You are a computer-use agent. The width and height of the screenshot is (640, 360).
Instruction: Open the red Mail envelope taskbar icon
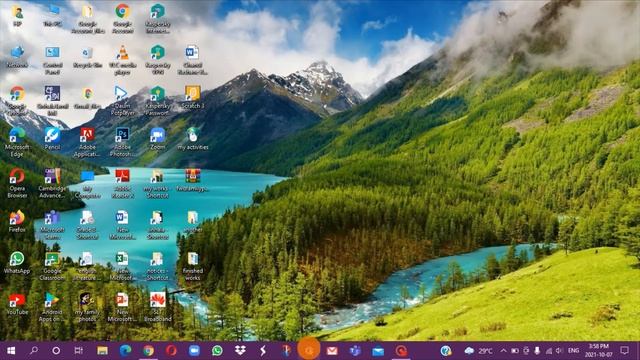click(x=332, y=351)
